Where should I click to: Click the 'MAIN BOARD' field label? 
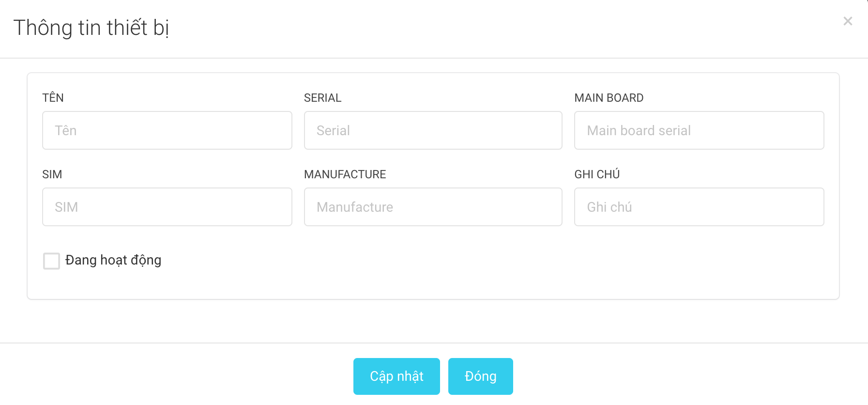pyautogui.click(x=609, y=98)
